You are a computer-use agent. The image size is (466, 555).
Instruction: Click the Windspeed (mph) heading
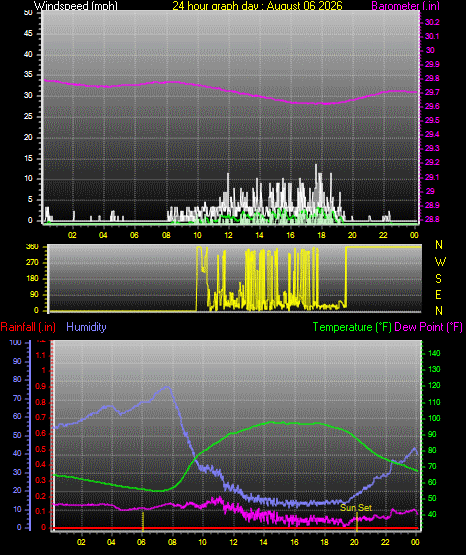click(x=76, y=6)
